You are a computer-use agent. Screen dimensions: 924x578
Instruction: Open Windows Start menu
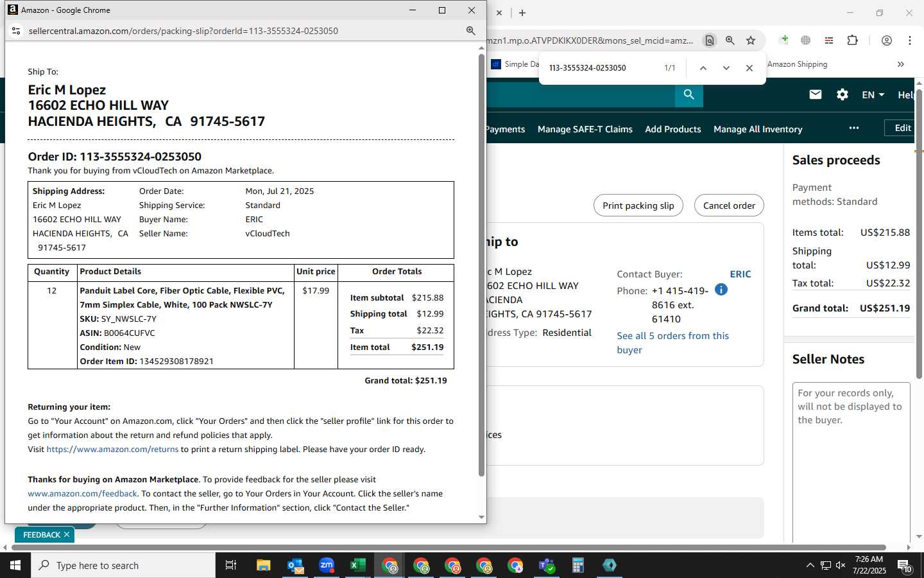(15, 565)
